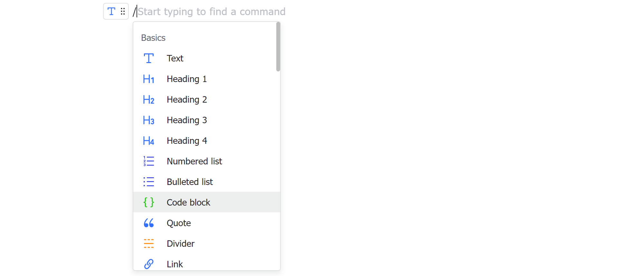644x276 pixels.
Task: Click the blue T block-type icon
Action: tap(111, 11)
